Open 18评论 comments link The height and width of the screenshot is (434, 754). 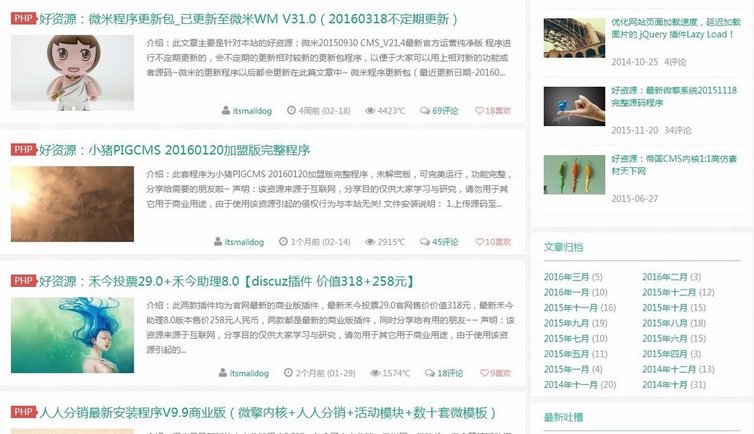pos(450,373)
